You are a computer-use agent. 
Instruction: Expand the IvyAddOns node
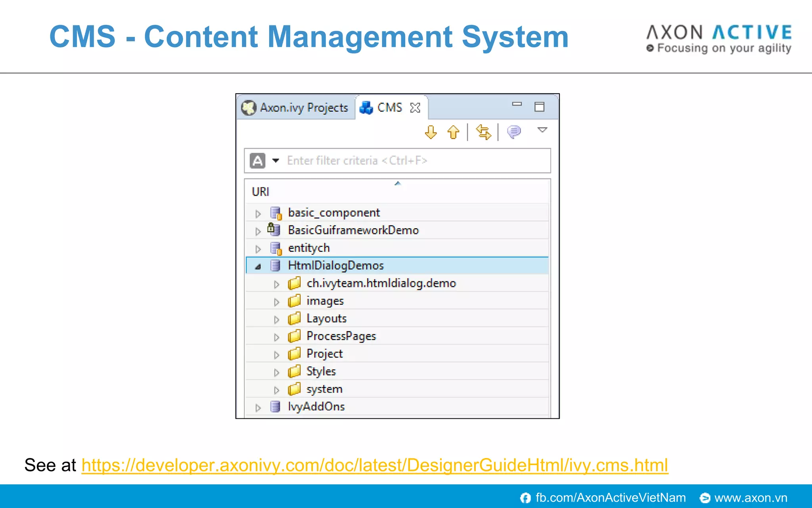coord(258,408)
